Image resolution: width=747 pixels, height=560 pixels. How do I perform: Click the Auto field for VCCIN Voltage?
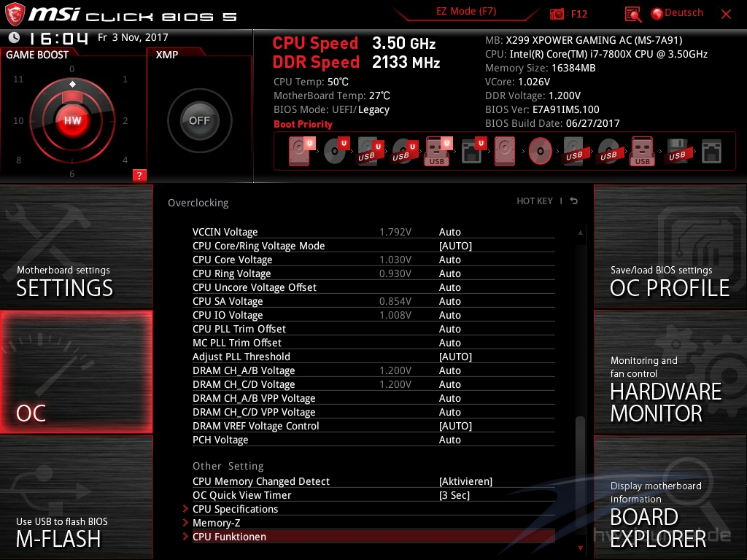click(x=449, y=232)
